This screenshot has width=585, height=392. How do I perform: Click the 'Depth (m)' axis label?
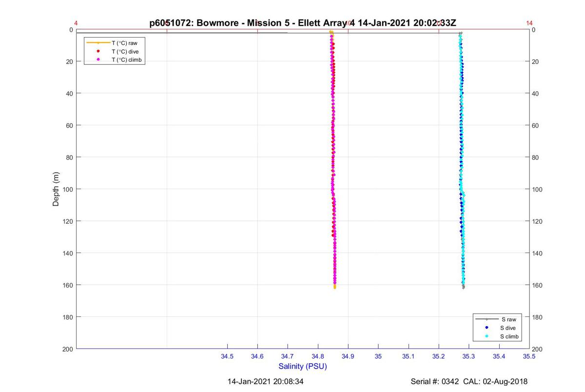click(x=56, y=189)
